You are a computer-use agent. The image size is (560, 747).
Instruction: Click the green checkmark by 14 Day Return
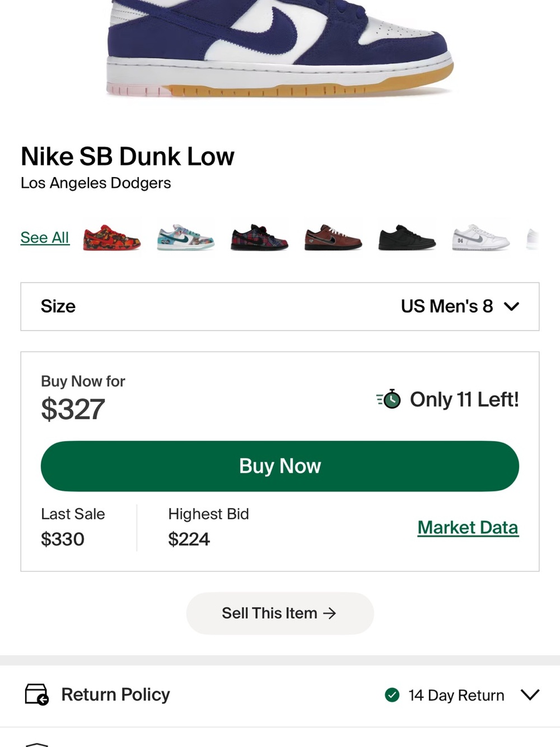coord(392,695)
